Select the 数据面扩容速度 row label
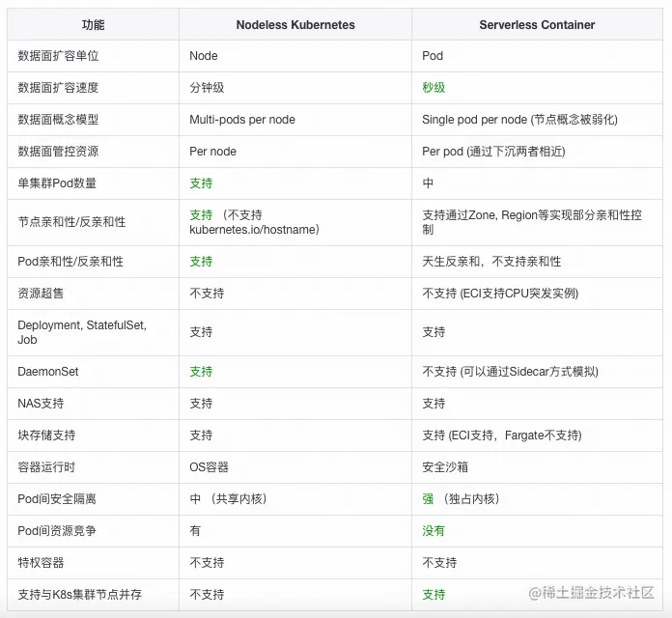Screen dimensions: 672x618 (58, 88)
